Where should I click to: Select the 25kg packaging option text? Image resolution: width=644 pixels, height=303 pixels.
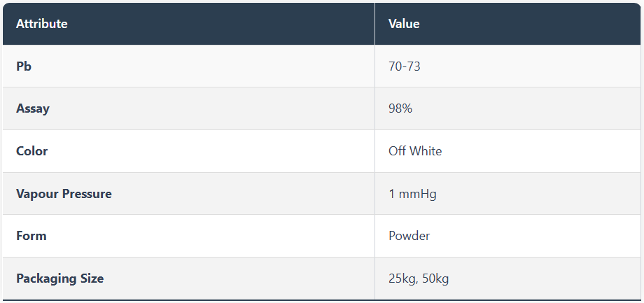click(402, 279)
